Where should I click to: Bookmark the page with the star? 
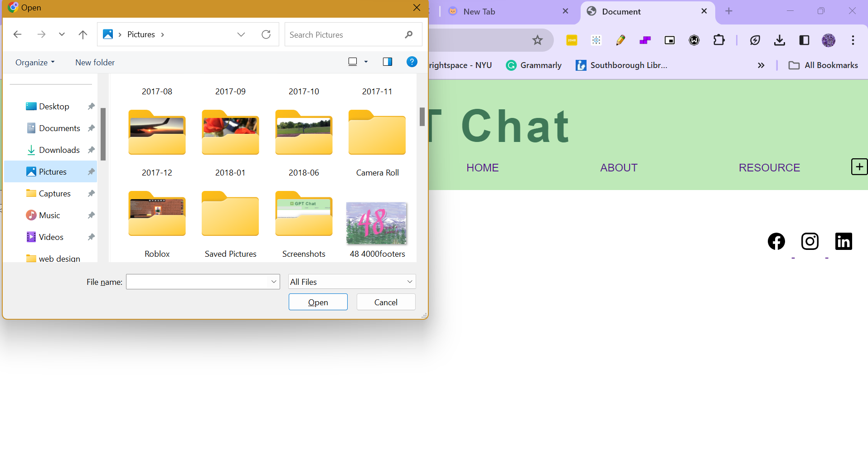point(538,40)
